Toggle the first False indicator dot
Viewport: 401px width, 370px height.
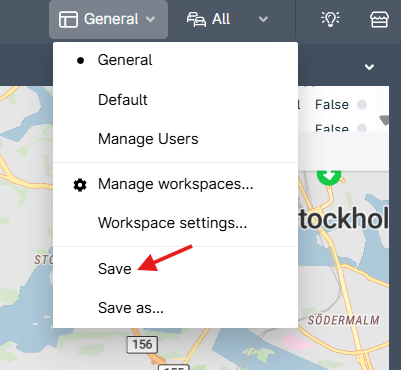click(x=362, y=105)
